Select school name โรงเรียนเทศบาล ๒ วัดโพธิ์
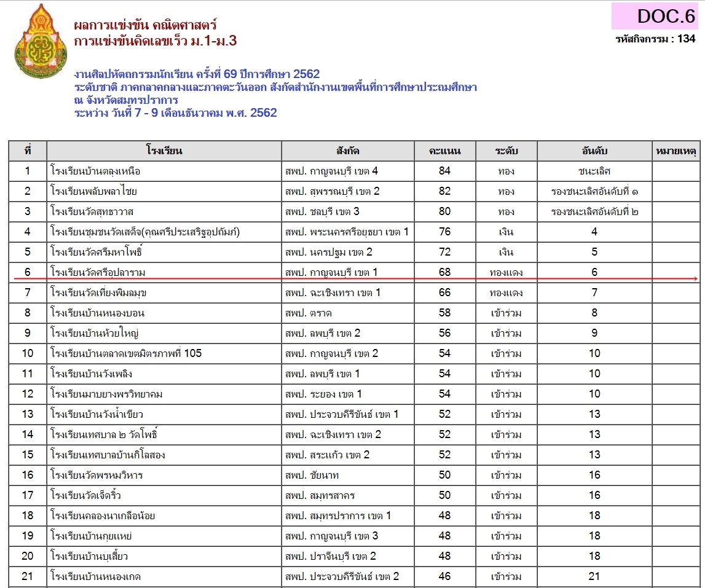Viewport: 705px width, 588px height. coord(103,434)
